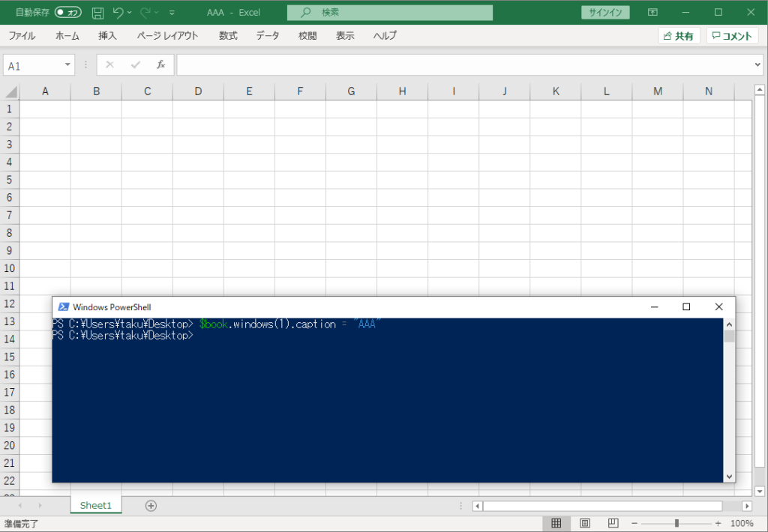Switch to Page Break Preview icon
Image resolution: width=768 pixels, height=532 pixels.
click(x=613, y=523)
